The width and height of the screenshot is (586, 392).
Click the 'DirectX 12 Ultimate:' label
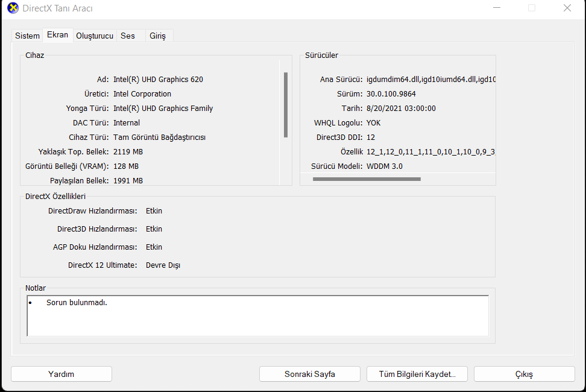102,265
